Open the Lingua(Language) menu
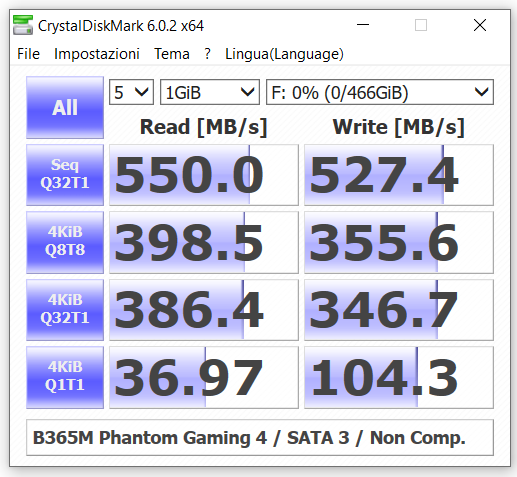The height and width of the screenshot is (477, 517). (284, 54)
